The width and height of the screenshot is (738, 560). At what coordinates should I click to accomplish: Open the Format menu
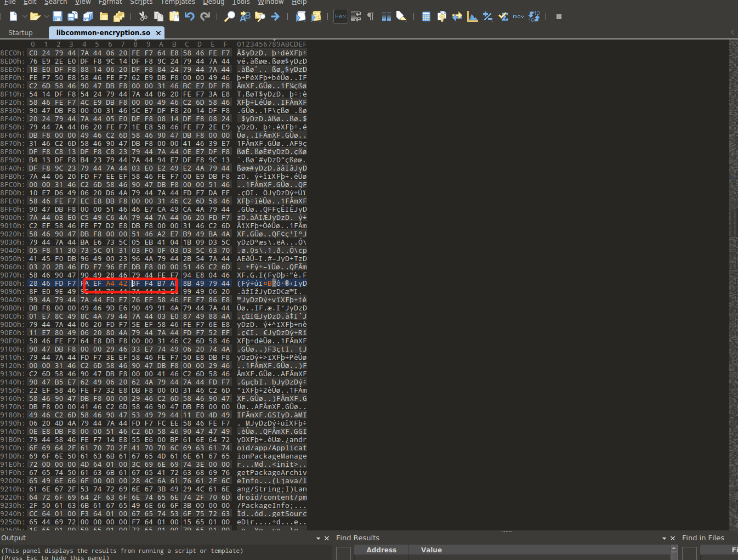[x=110, y=2]
